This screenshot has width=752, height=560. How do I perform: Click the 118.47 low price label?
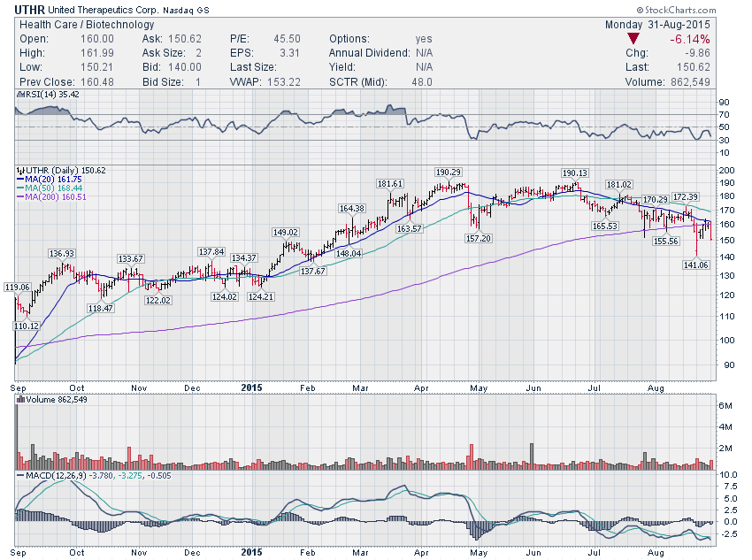point(100,308)
